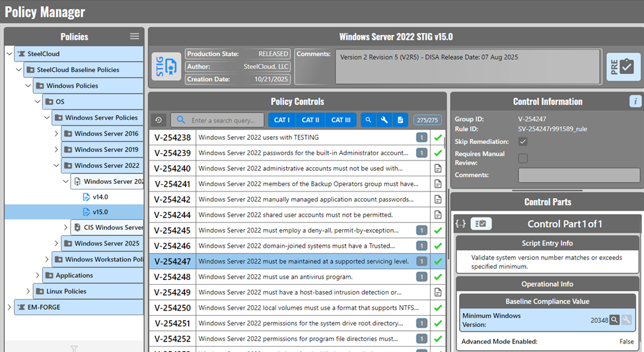The height and width of the screenshot is (352, 644).
Task: Filter controls by CAT I
Action: click(281, 120)
